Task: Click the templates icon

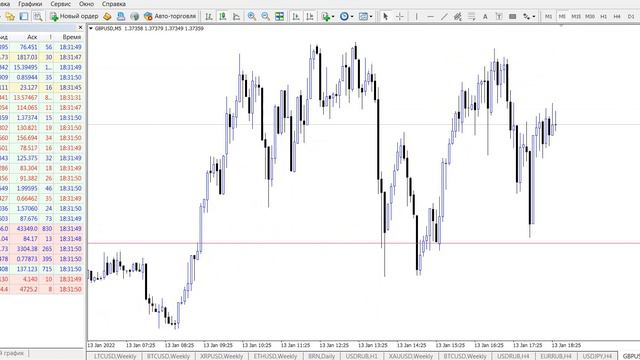Action: [363, 16]
